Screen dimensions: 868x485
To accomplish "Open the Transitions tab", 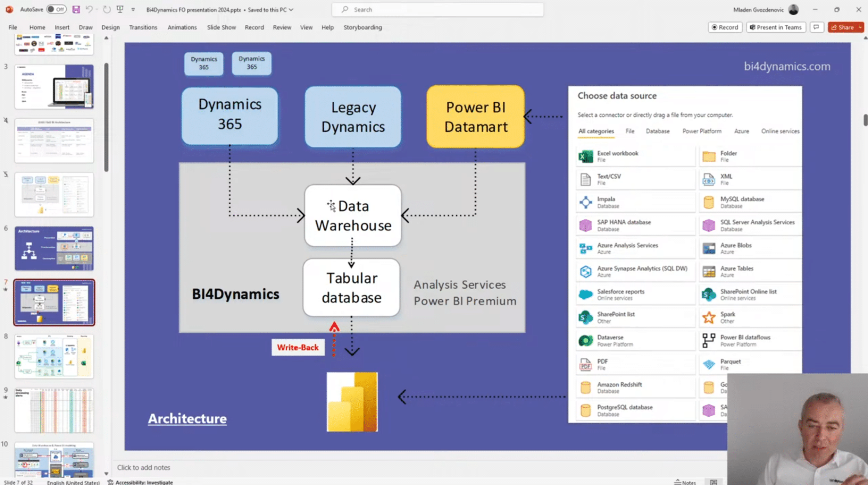I will tap(143, 27).
